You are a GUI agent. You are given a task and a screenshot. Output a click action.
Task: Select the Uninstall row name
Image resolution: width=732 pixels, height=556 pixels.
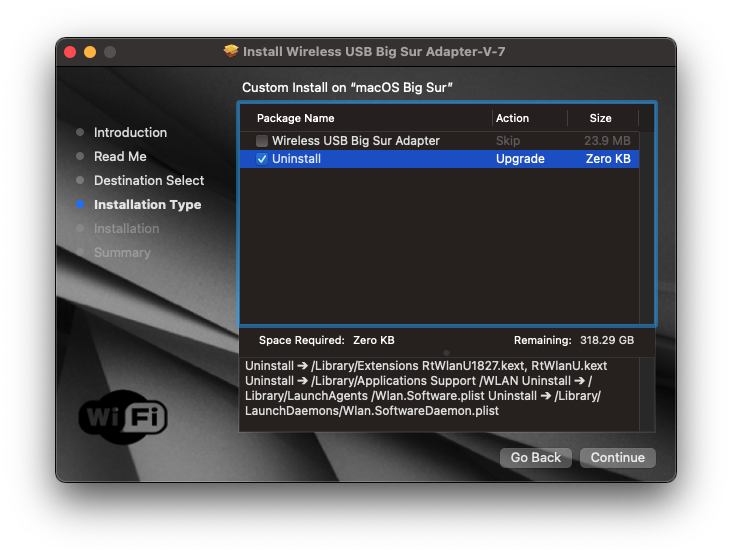(x=296, y=159)
